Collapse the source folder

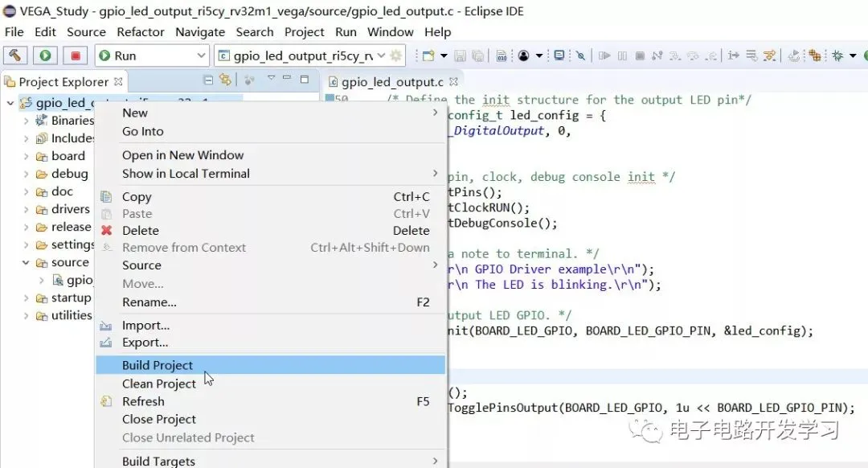click(26, 262)
